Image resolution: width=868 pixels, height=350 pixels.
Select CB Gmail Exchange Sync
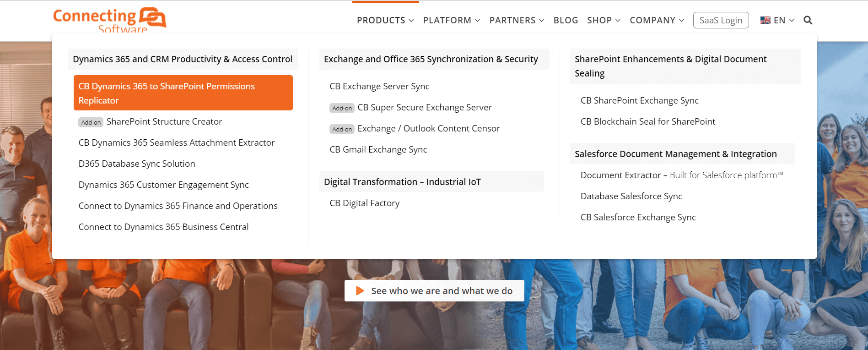point(378,149)
